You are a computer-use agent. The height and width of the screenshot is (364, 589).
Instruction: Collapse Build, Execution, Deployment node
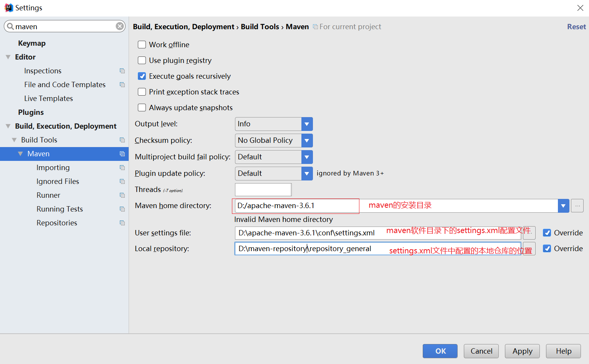[8, 126]
